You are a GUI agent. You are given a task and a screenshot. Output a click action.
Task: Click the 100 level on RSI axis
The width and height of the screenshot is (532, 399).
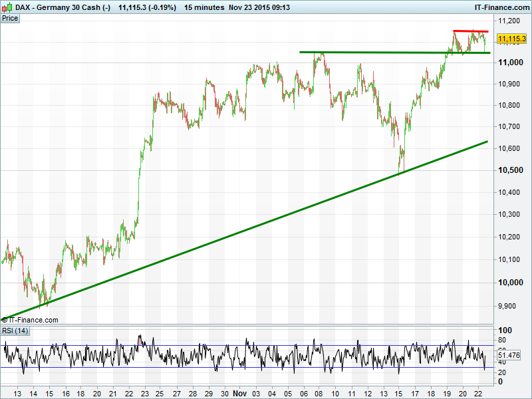(x=505, y=331)
